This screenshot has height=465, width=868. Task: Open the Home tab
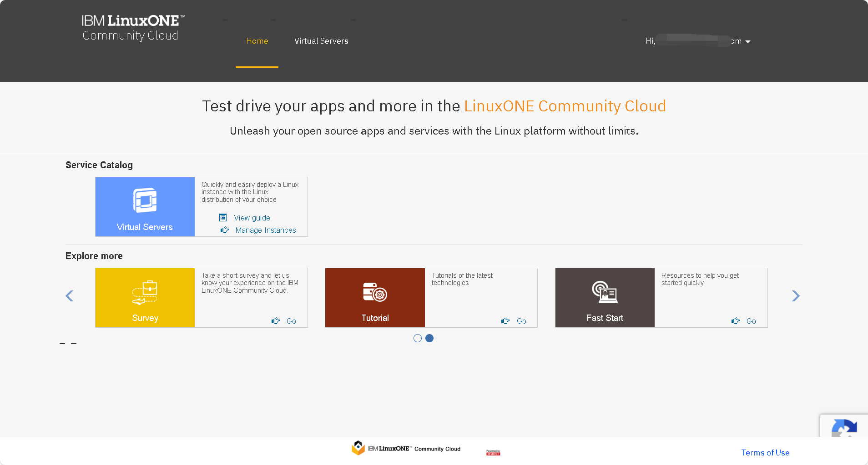pos(257,41)
